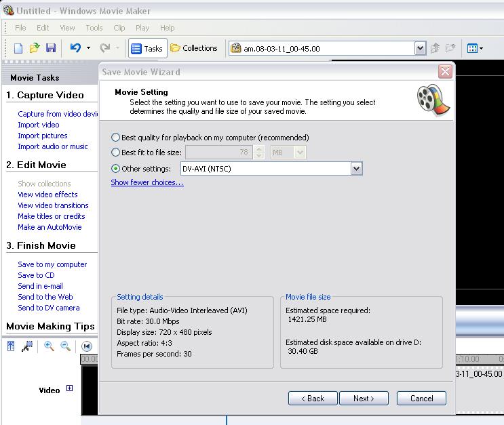Image resolution: width=504 pixels, height=425 pixels.
Task: Click the Save to CD link
Action: 36,275
